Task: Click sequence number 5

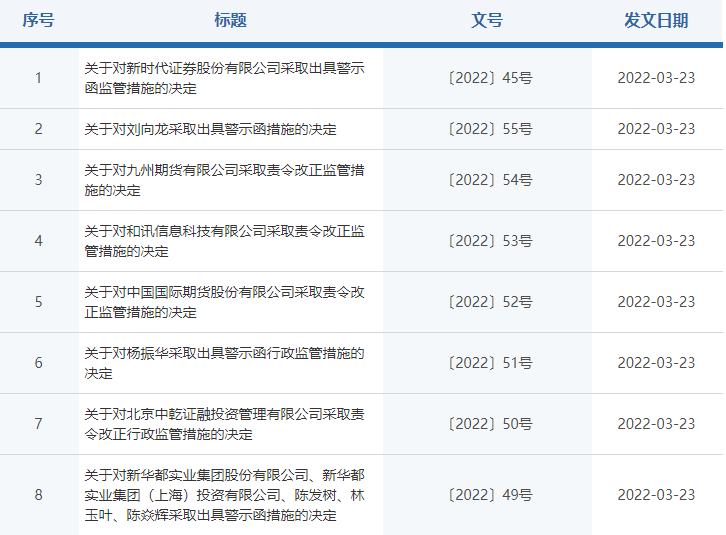Action: pyautogui.click(x=38, y=302)
